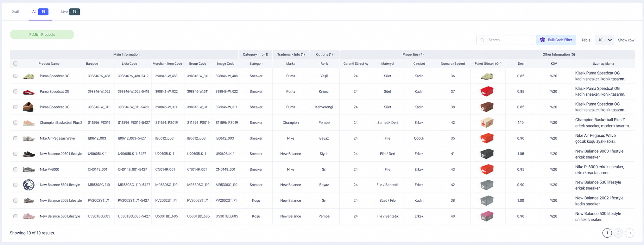Click the search magnifier icon
The width and height of the screenshot is (644, 245).
pyautogui.click(x=482, y=40)
